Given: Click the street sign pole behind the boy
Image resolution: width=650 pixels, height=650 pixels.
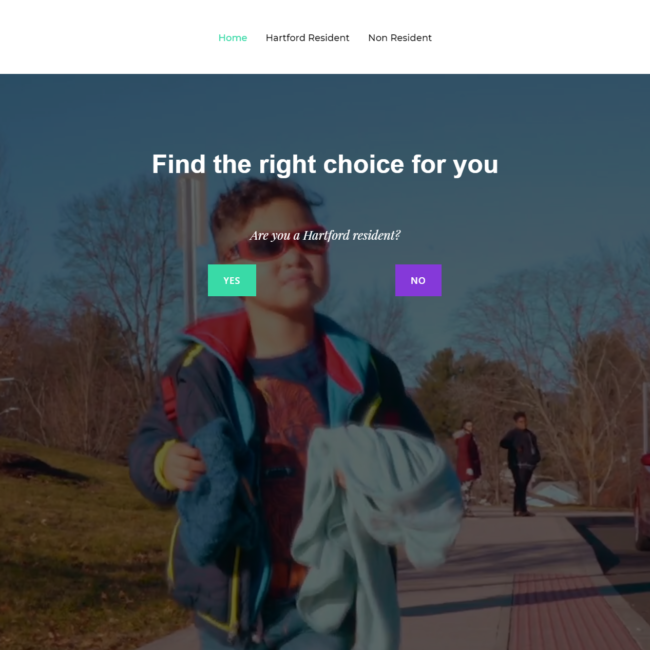Looking at the screenshot, I should pos(191,249).
